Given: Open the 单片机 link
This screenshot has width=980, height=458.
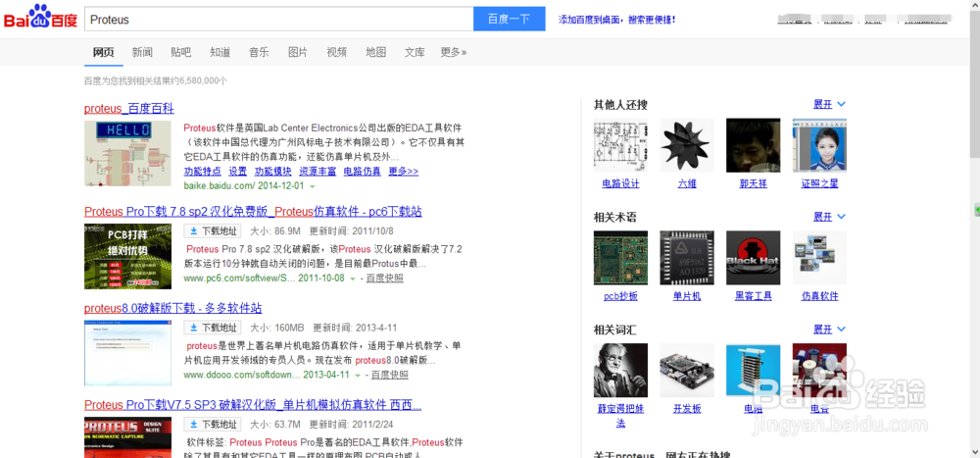Looking at the screenshot, I should point(687,296).
